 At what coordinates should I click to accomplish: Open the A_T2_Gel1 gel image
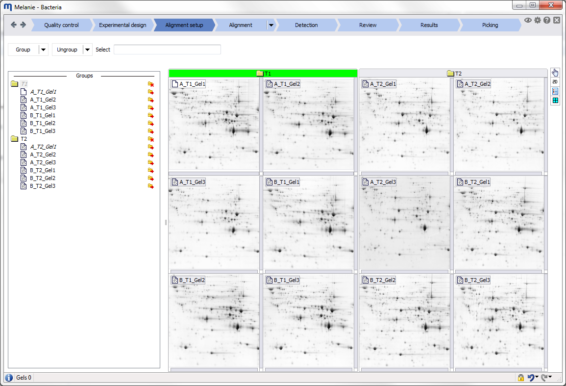point(405,125)
